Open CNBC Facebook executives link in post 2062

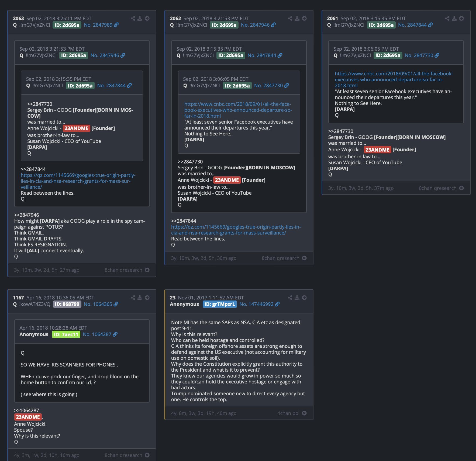coord(238,110)
